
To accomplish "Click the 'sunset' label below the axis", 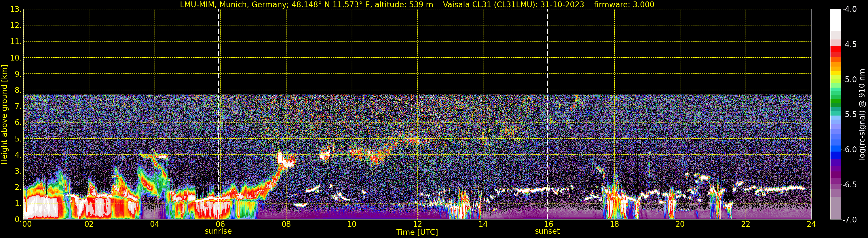I will point(547,231).
